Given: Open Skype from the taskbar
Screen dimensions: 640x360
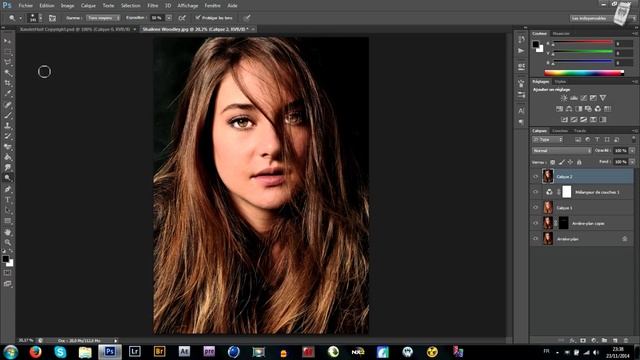Looking at the screenshot, I should tap(60, 352).
